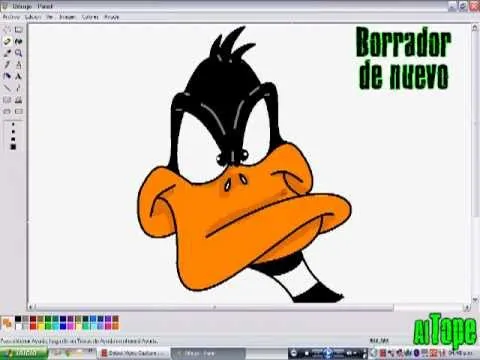Pick the bright red color swatch
This screenshot has width=480, height=360.
33,326
